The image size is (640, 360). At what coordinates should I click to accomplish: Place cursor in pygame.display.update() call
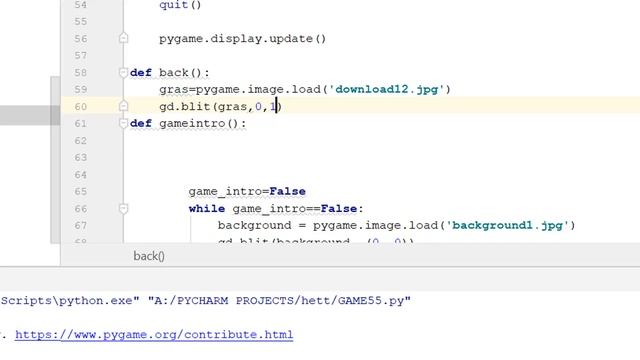(x=242, y=39)
